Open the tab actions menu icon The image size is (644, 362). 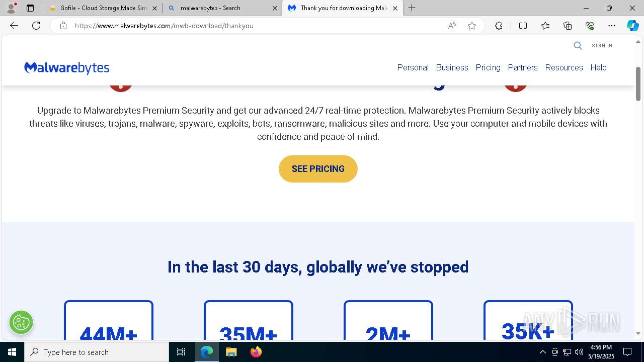tap(30, 8)
